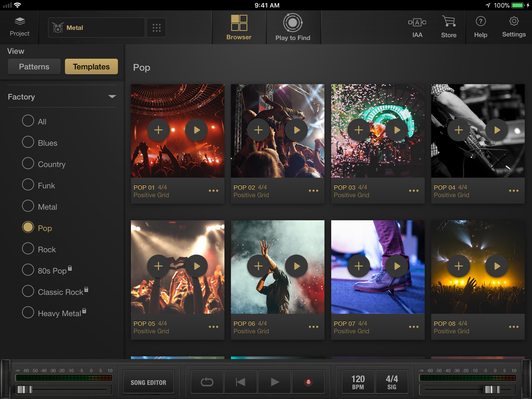Preview play the POP 05 template

(196, 266)
